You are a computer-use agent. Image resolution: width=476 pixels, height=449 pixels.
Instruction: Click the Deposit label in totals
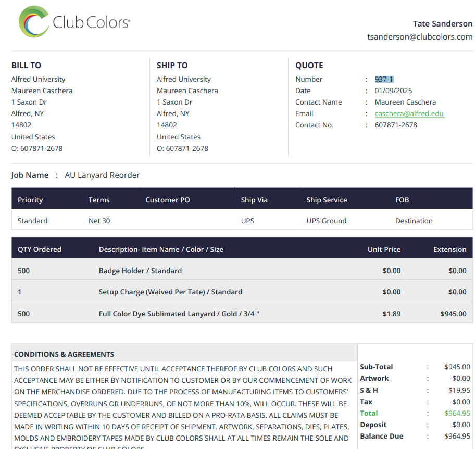coord(373,425)
